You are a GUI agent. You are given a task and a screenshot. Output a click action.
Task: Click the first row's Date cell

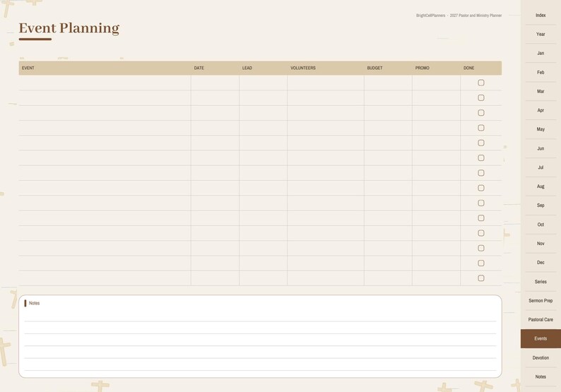215,83
